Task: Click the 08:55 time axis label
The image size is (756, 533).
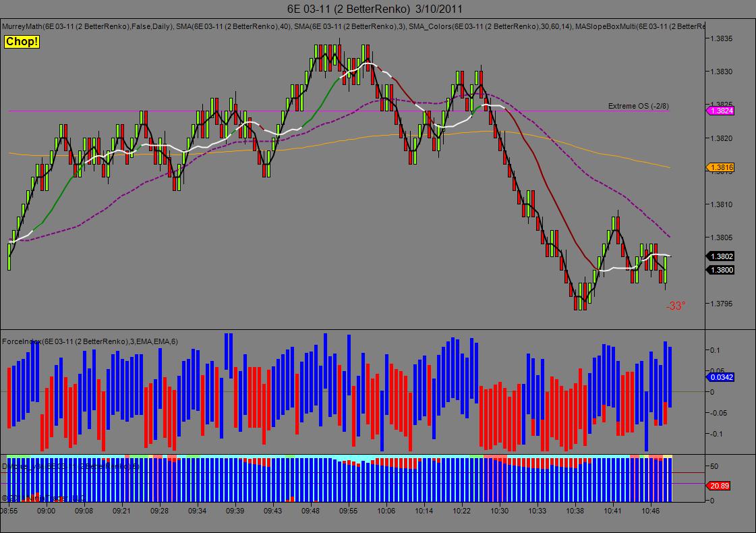Action: click(9, 510)
